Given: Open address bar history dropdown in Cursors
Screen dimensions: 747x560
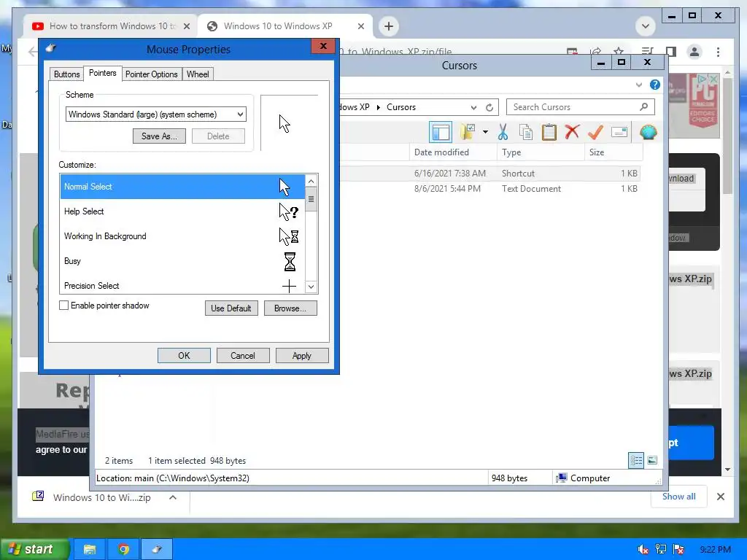Looking at the screenshot, I should pos(473,108).
